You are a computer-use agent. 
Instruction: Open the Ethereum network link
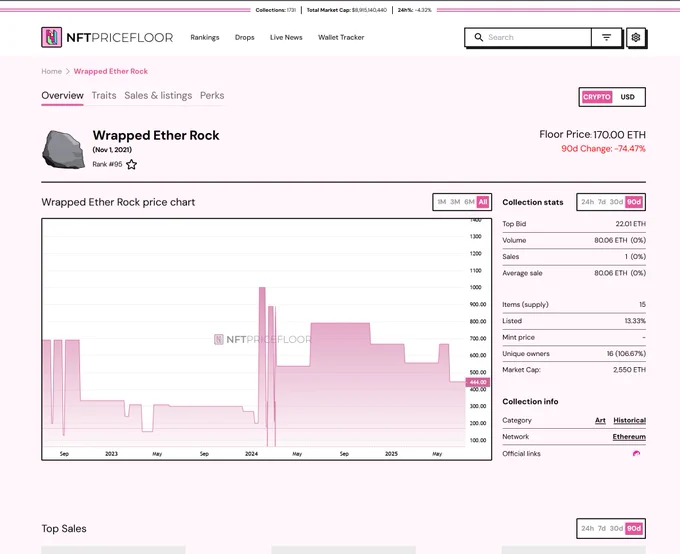[x=629, y=437]
